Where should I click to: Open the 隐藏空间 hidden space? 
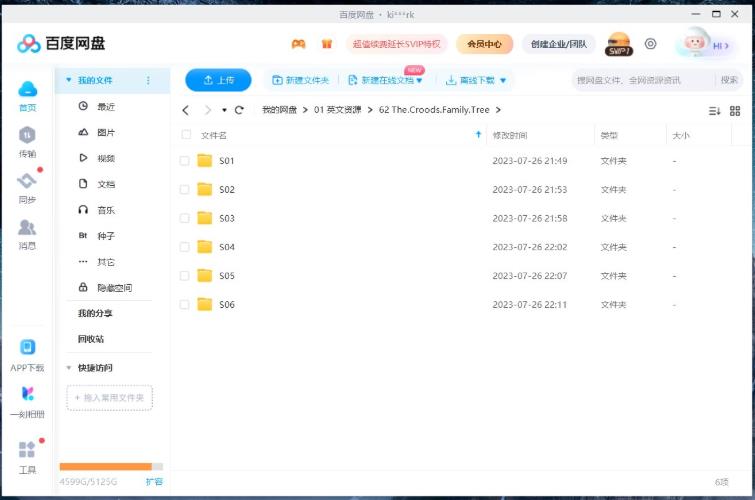tap(113, 288)
